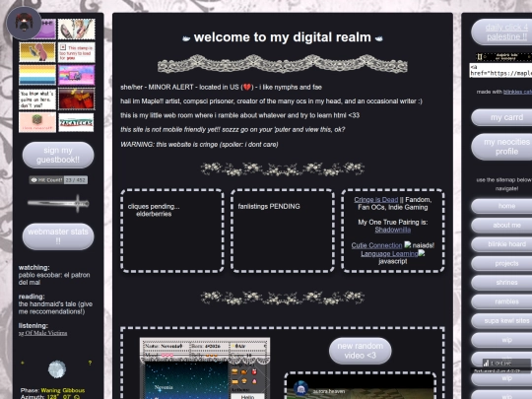Click the top-left purple stamp
This screenshot has height=399, width=532.
pyautogui.click(x=47, y=29)
